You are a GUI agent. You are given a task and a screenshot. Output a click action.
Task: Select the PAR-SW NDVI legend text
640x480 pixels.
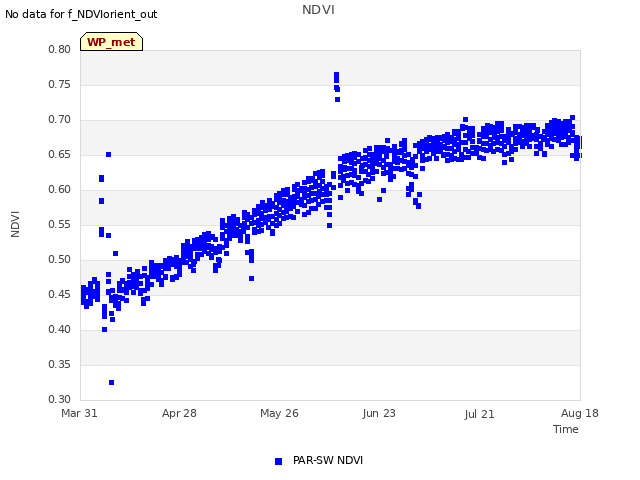pos(328,460)
